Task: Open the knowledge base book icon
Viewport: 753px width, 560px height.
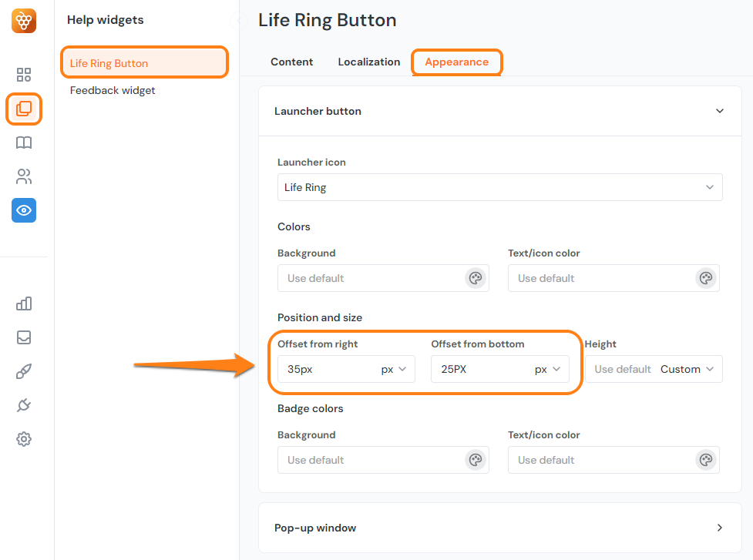Action: coord(23,143)
